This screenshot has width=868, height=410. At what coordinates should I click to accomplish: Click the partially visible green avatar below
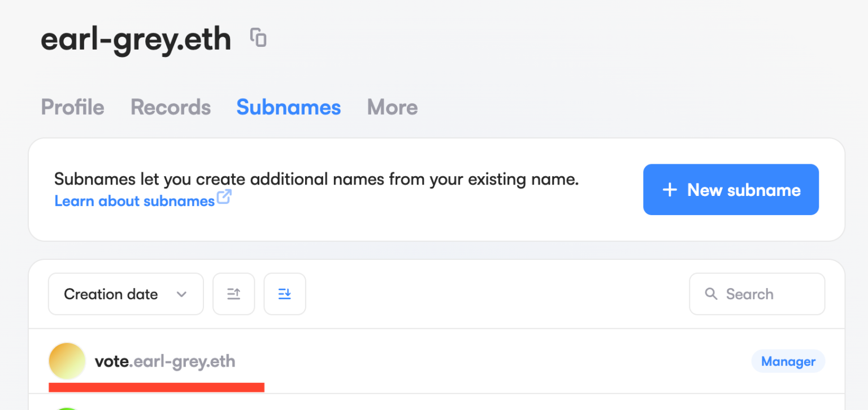pyautogui.click(x=67, y=408)
